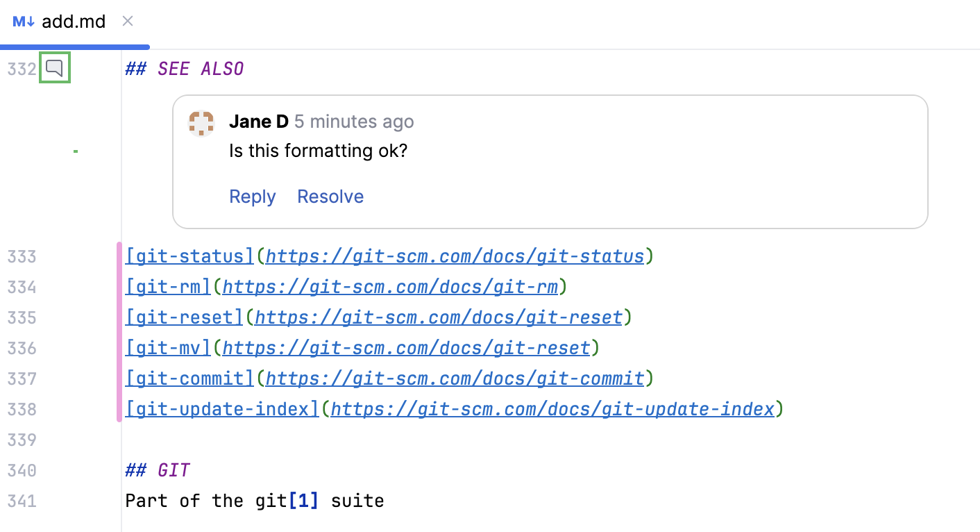Follow the git-reset link on line 335
Viewport: 980px width, 532px height.
pos(183,317)
